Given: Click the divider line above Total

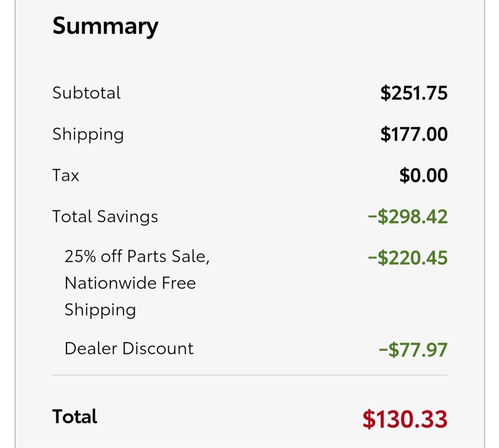Looking at the screenshot, I should click(x=250, y=375).
